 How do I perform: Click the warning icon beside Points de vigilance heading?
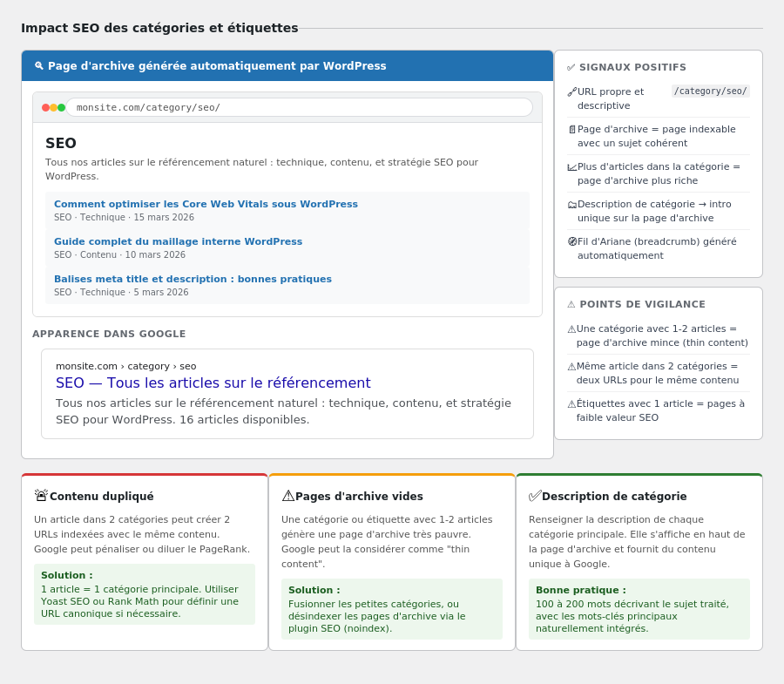tap(571, 304)
